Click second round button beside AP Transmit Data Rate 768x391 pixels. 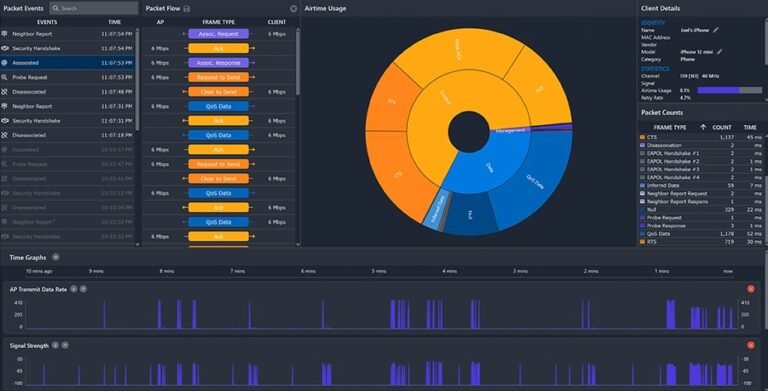tap(83, 289)
